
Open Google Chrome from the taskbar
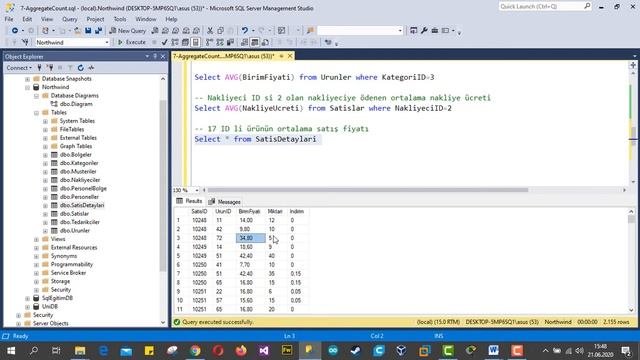[x=195, y=350]
